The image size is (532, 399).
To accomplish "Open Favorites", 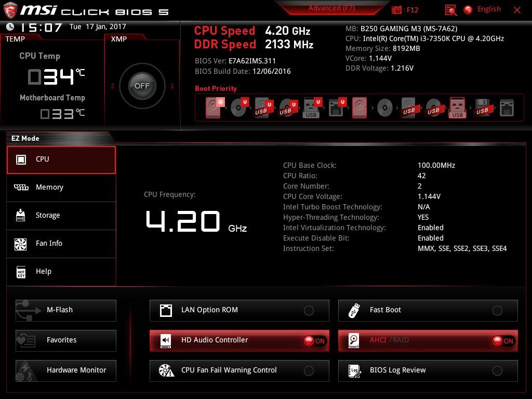I will [x=66, y=340].
